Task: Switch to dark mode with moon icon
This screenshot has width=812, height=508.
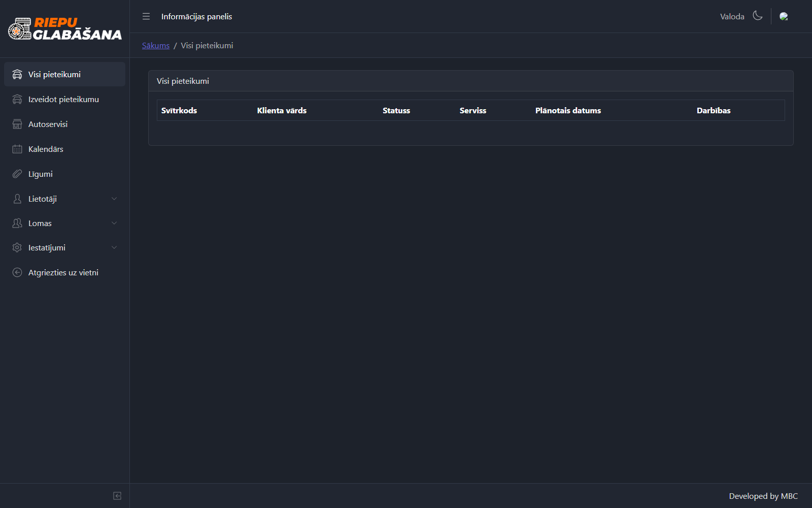Action: pyautogui.click(x=758, y=16)
